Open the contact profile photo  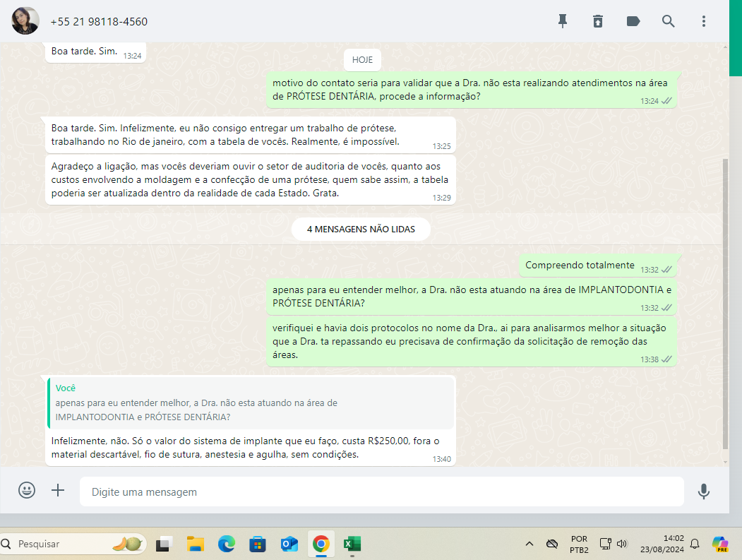click(x=25, y=20)
